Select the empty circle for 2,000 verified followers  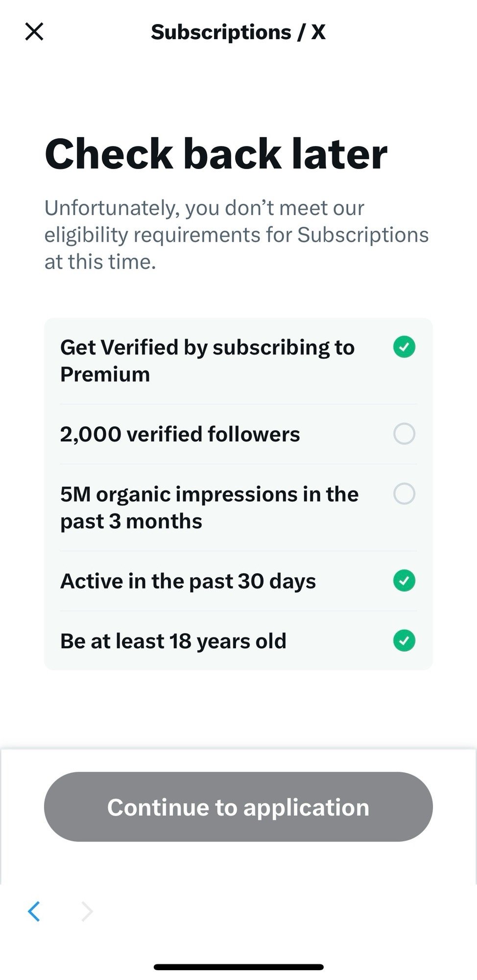[404, 434]
